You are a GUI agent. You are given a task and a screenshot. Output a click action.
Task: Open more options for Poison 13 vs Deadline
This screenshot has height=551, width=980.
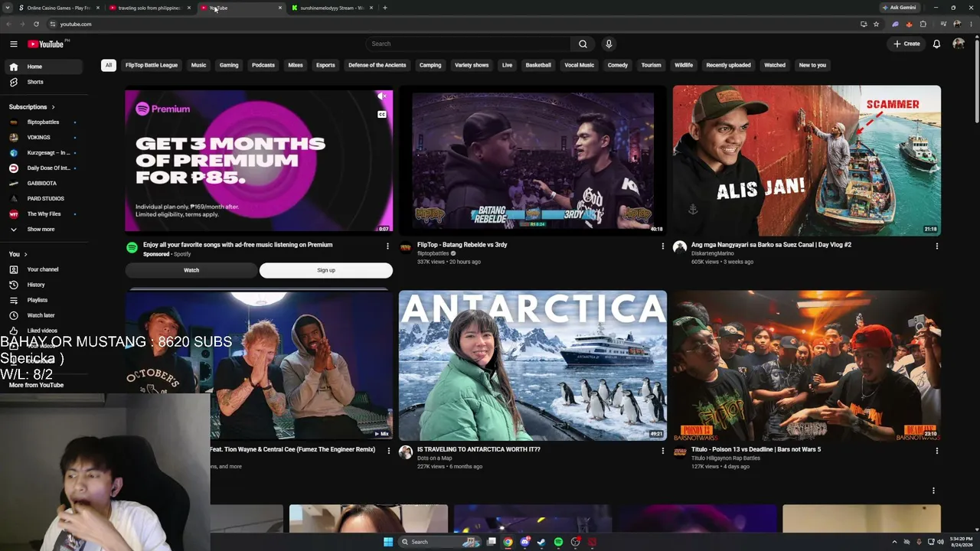937,451
